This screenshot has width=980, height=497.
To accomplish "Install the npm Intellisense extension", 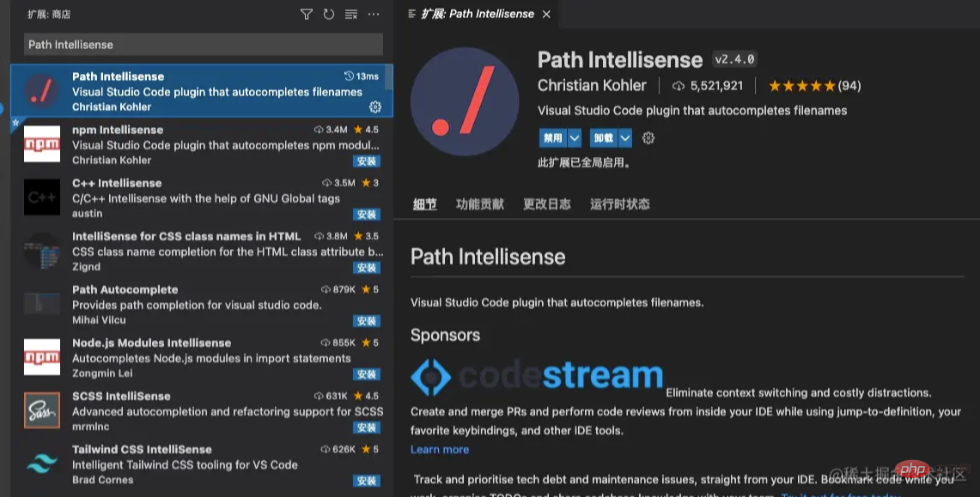I will click(x=367, y=161).
